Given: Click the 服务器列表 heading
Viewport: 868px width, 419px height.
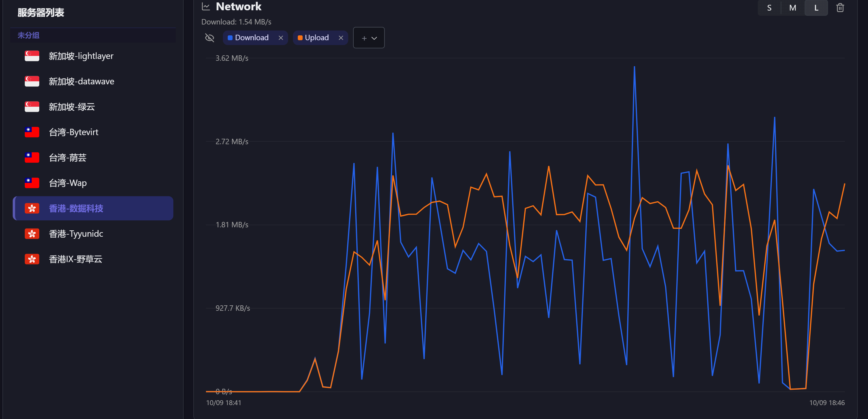Looking at the screenshot, I should (41, 12).
